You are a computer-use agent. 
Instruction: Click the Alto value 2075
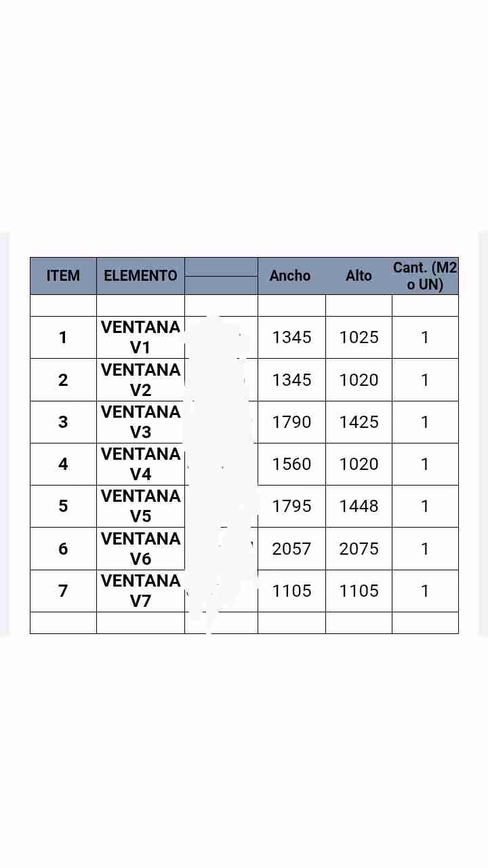[x=359, y=549]
